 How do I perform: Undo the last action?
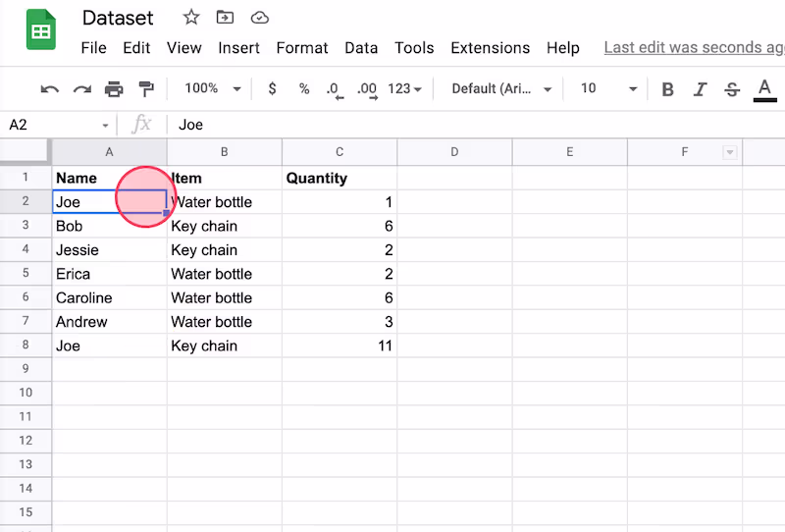(x=50, y=89)
